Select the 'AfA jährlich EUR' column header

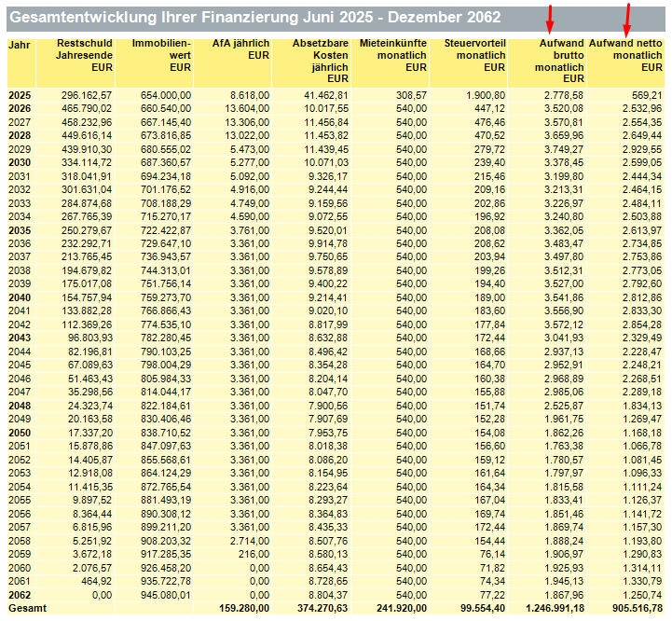[x=240, y=49]
